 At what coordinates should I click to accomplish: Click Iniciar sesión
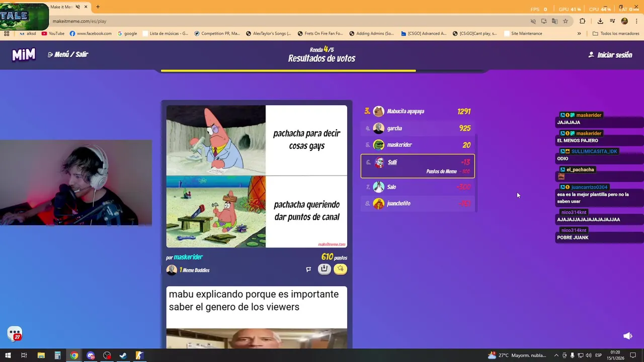[610, 55]
